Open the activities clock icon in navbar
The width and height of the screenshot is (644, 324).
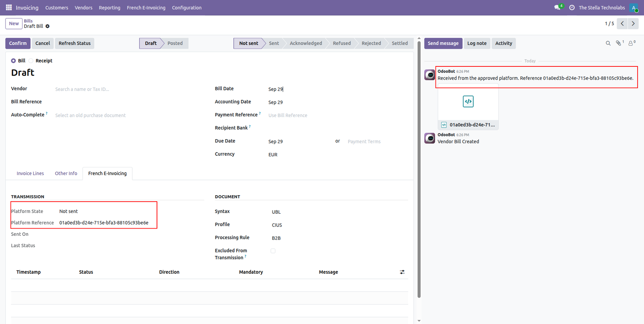[x=572, y=8]
